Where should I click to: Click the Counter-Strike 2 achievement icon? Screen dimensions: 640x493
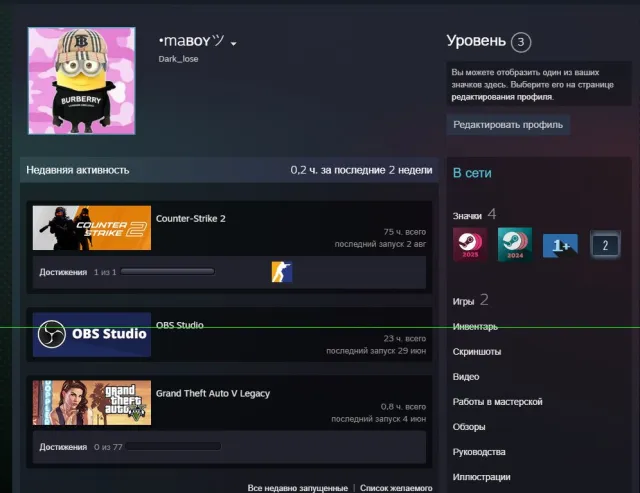[282, 272]
